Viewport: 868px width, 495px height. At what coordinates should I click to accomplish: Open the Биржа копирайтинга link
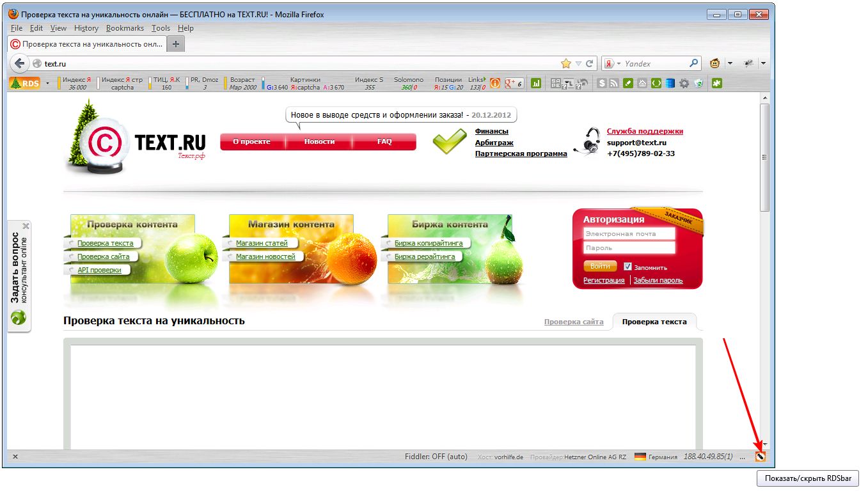(x=429, y=243)
